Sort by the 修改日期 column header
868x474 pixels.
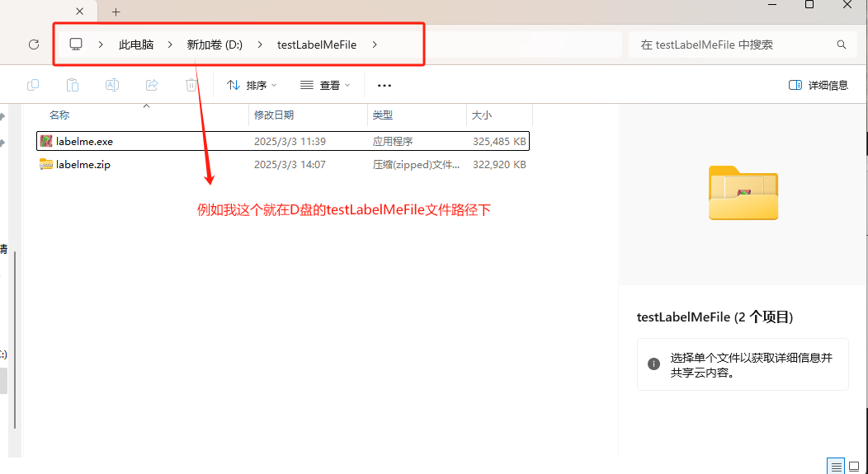point(274,115)
